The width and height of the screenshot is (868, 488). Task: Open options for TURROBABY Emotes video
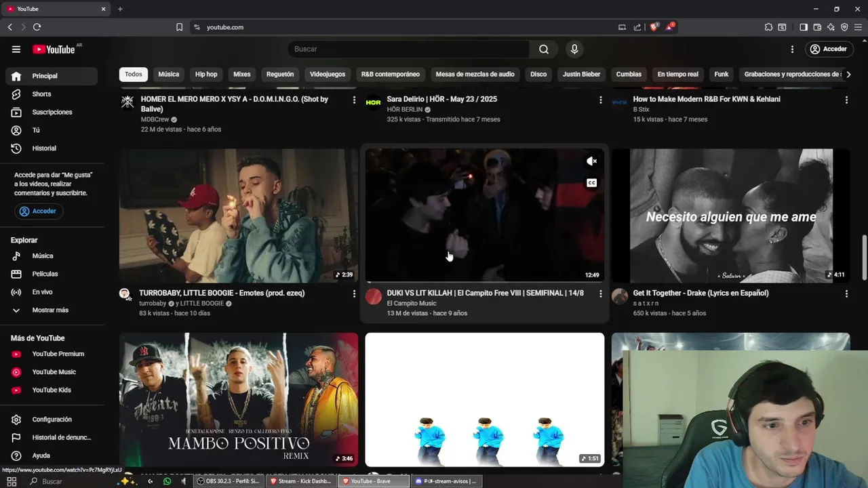coord(354,293)
